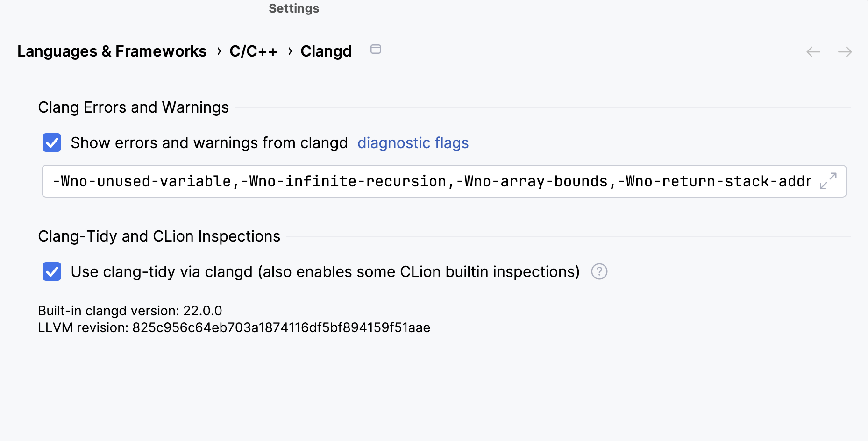Select the Clangd breadcrumb entry
This screenshot has width=868, height=441.
(326, 51)
